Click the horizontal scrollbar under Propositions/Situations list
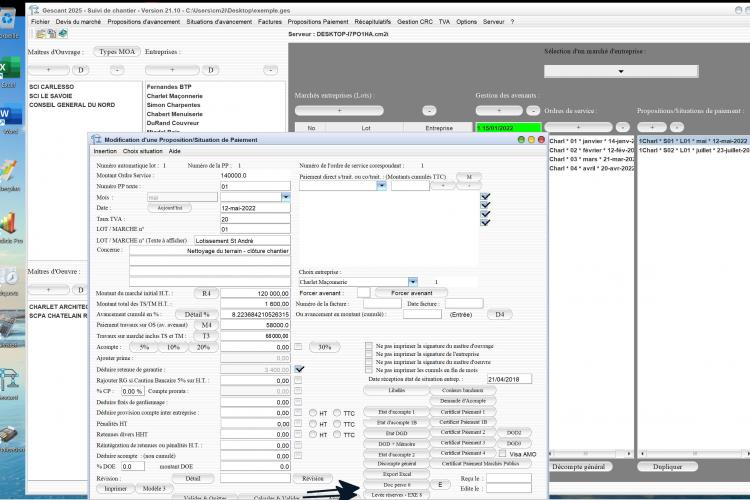The image size is (750, 500). click(x=695, y=453)
